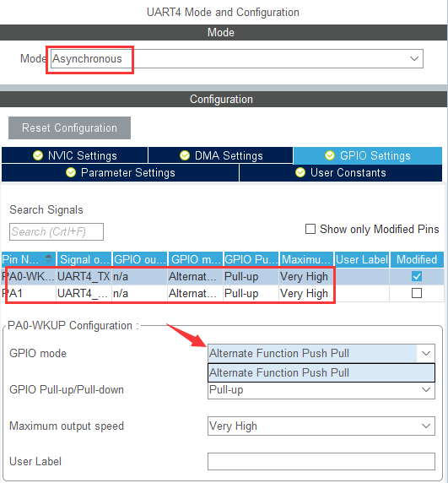Focus the Search Signals input field
Viewport: 448px width, 483px height.
pos(57,231)
